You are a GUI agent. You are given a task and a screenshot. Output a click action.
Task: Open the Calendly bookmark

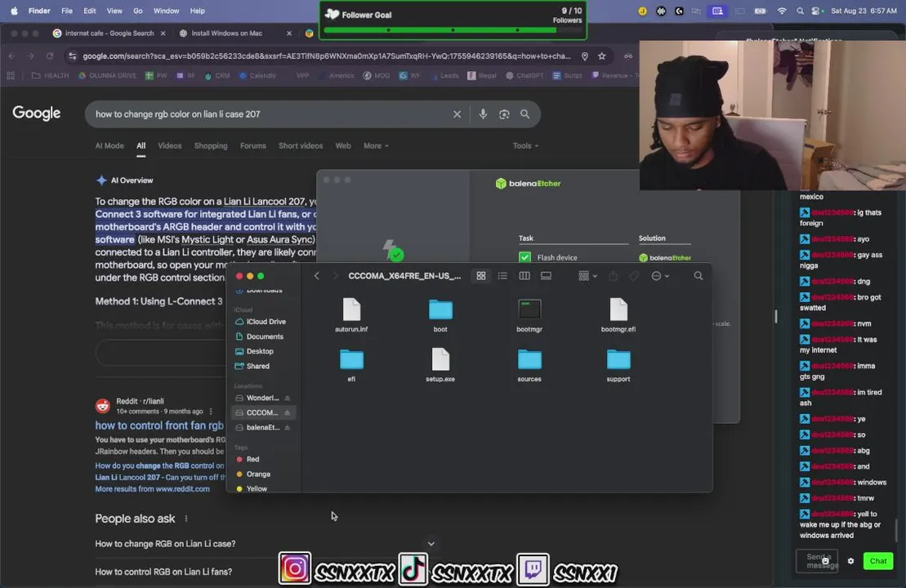pos(257,76)
